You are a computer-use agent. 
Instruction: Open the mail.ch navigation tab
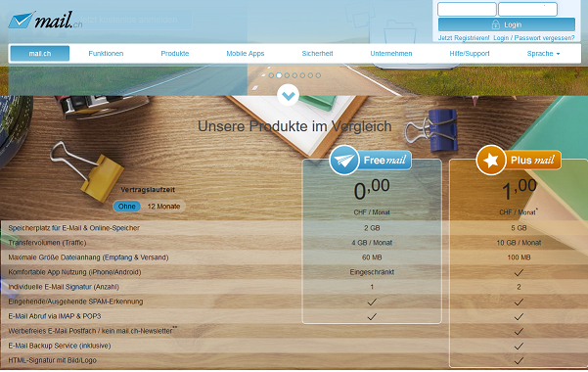click(40, 54)
